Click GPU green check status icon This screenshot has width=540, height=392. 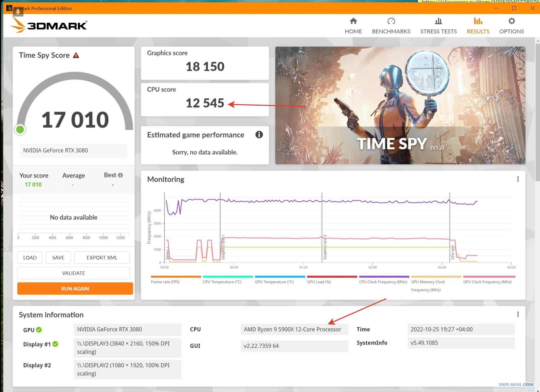[x=39, y=330]
